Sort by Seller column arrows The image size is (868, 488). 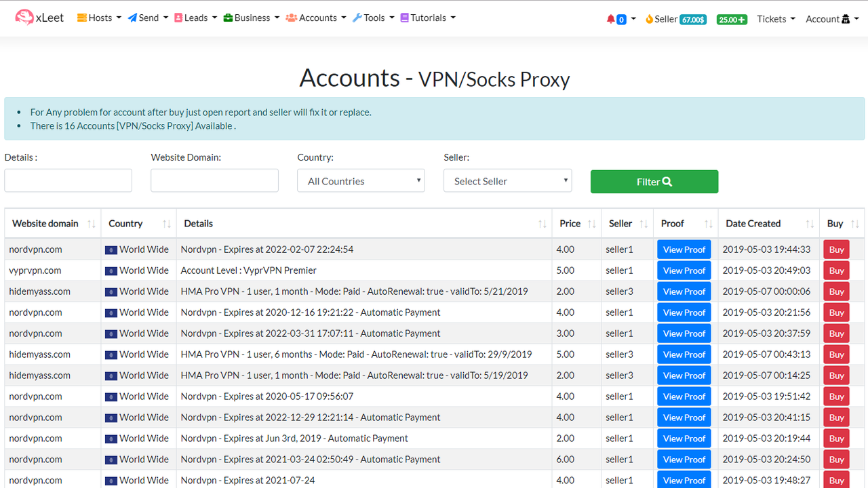click(644, 224)
